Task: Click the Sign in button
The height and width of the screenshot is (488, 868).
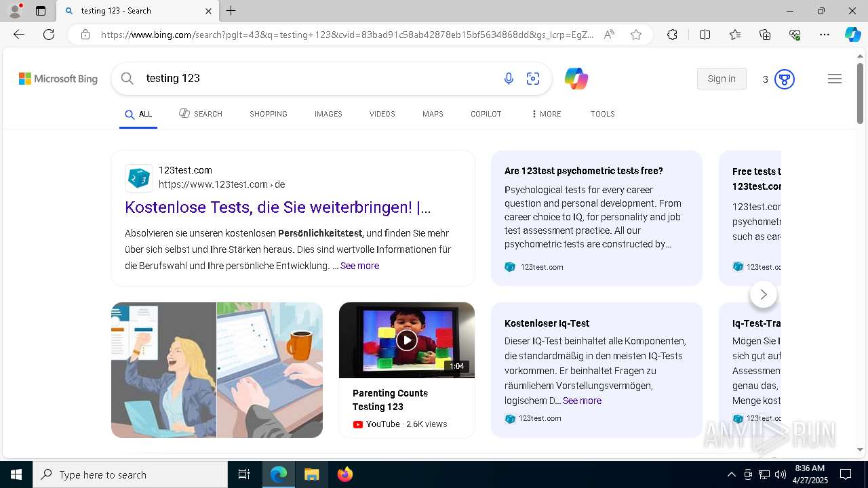Action: click(x=722, y=79)
